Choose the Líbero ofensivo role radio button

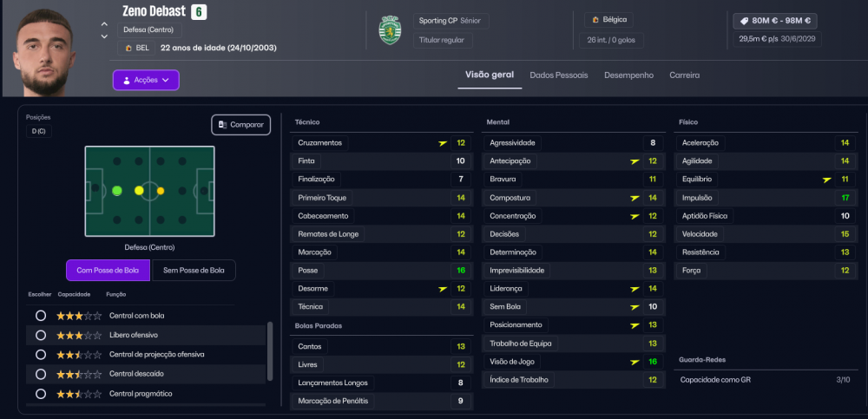tap(41, 335)
